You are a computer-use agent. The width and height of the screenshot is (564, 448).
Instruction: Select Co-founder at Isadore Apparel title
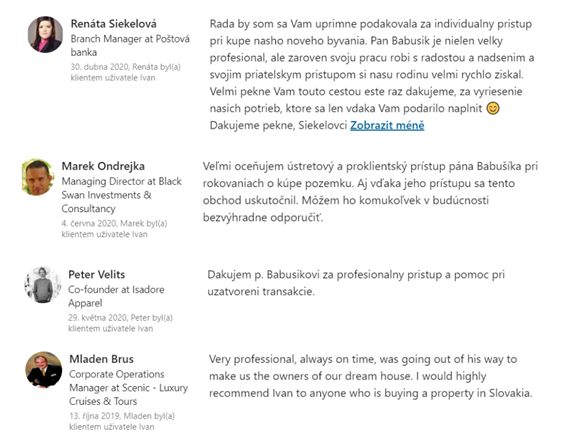pyautogui.click(x=116, y=296)
